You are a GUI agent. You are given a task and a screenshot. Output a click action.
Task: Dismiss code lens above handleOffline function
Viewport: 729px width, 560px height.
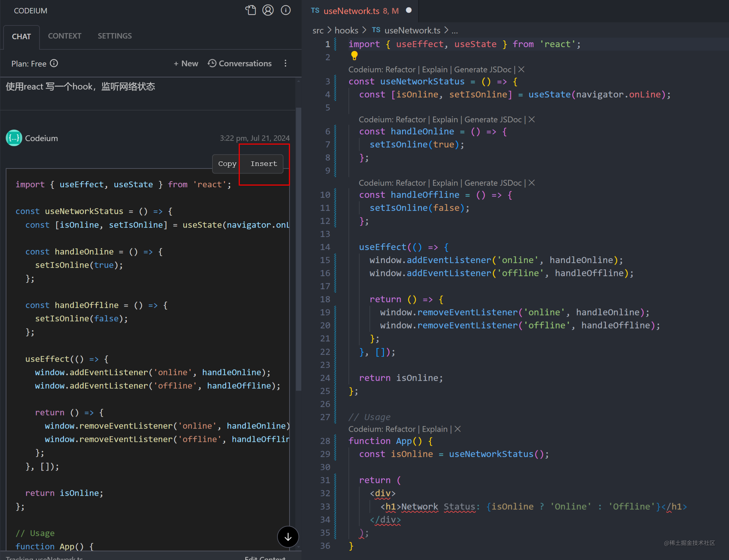coord(532,183)
